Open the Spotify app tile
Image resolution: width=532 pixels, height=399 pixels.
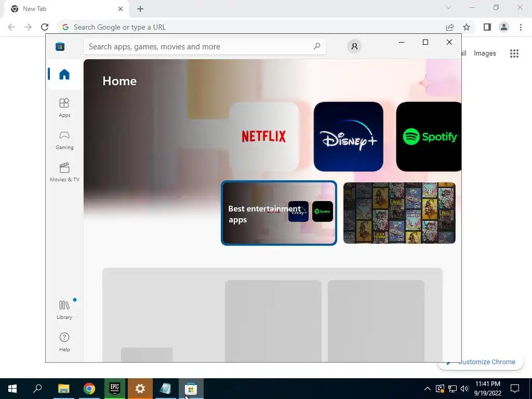(429, 137)
